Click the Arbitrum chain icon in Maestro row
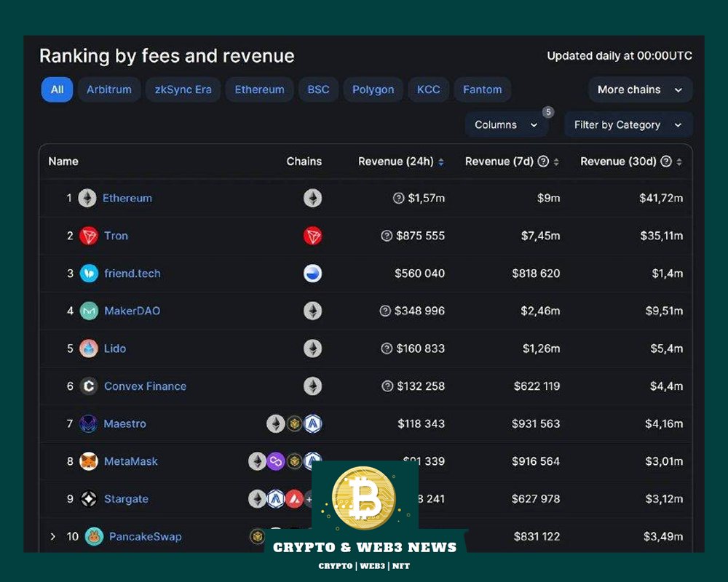728x582 pixels. point(312,423)
